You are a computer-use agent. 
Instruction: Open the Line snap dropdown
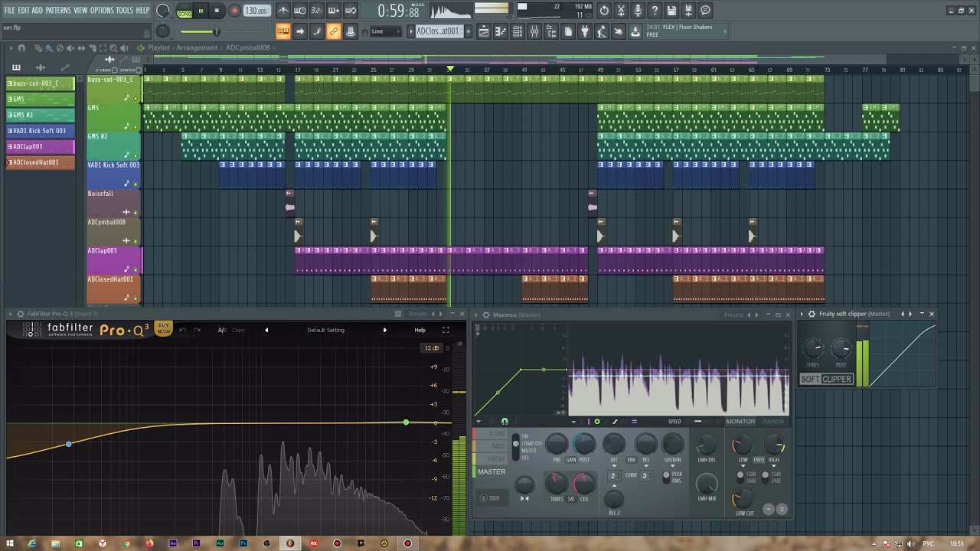point(386,31)
